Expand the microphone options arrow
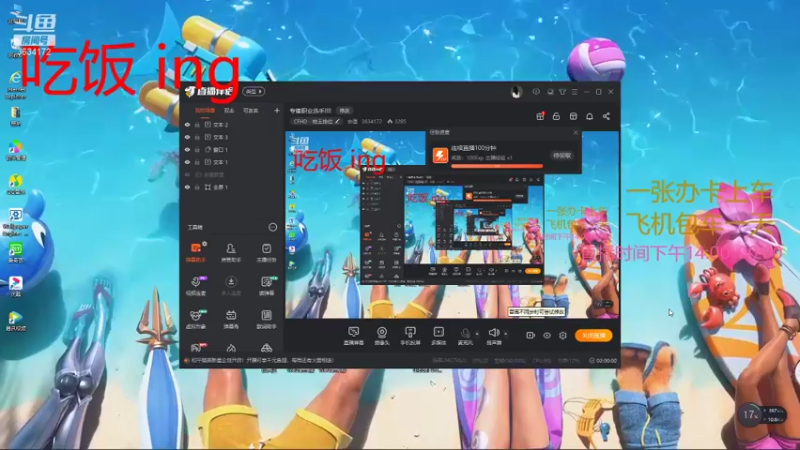This screenshot has height=450, width=800. tap(477, 334)
